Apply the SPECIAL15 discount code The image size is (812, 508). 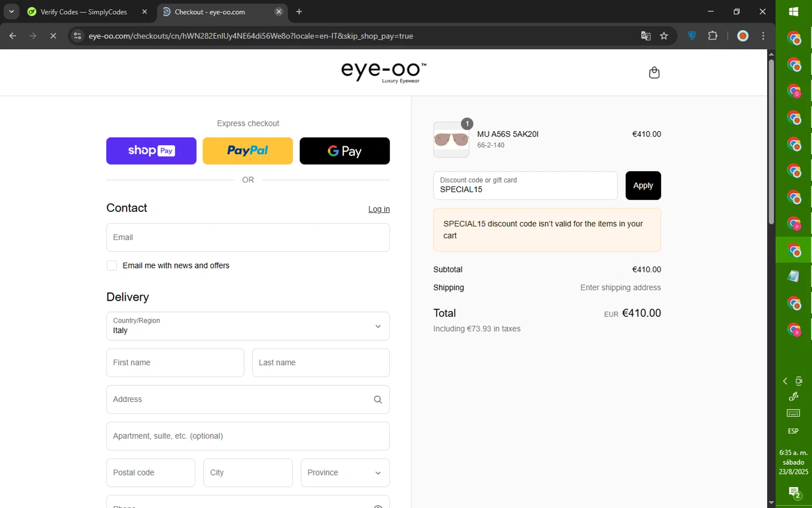(x=643, y=186)
